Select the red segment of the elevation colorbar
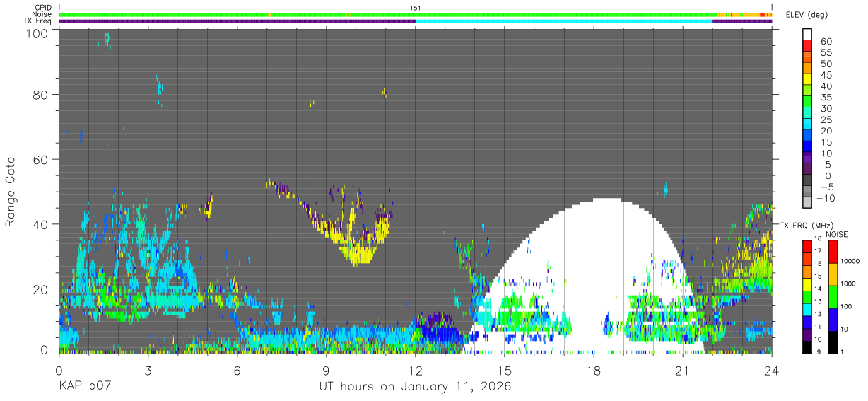Viewport: 868px width, 401px height. click(x=807, y=45)
